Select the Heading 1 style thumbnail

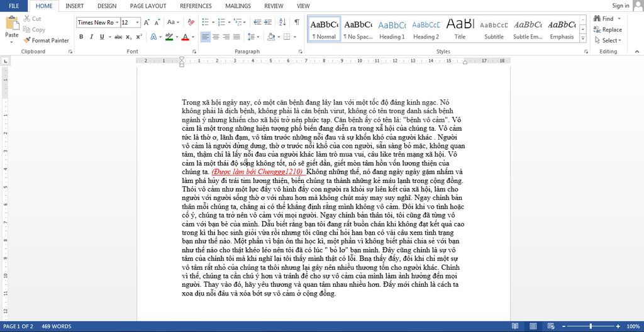pyautogui.click(x=392, y=29)
